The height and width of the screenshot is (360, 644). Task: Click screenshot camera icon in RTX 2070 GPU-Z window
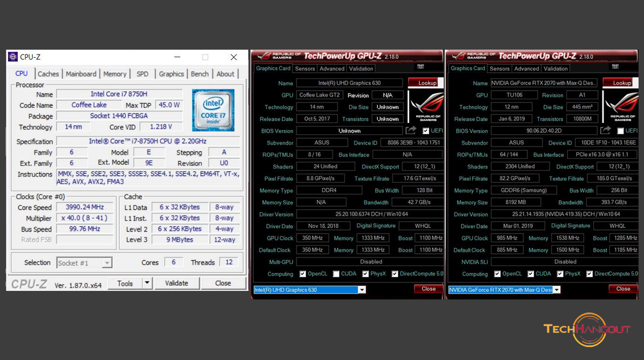pos(615,66)
